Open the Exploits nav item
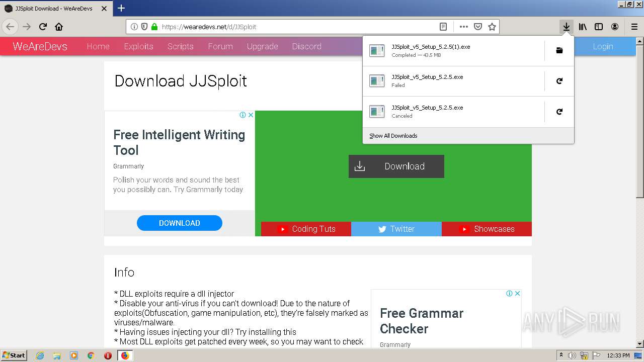Image resolution: width=644 pixels, height=362 pixels. click(138, 46)
